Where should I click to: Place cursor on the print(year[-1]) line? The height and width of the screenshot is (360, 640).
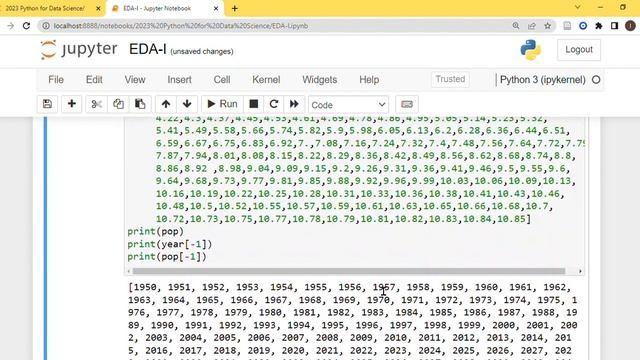pos(170,244)
